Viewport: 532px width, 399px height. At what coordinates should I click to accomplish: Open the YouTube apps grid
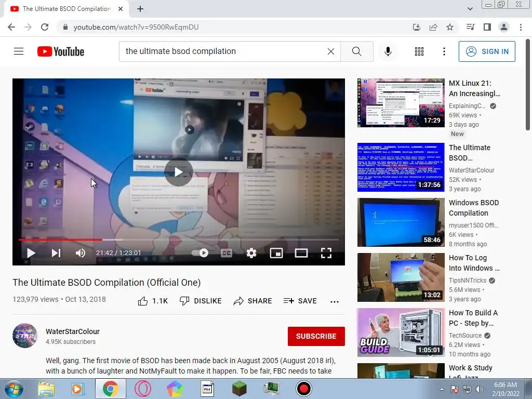pyautogui.click(x=419, y=51)
